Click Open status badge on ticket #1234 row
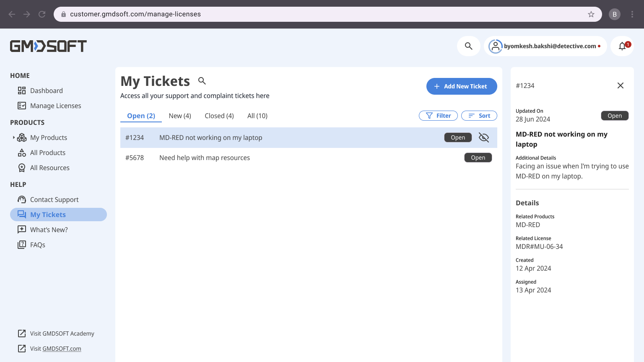Image resolution: width=644 pixels, height=362 pixels. click(x=458, y=137)
